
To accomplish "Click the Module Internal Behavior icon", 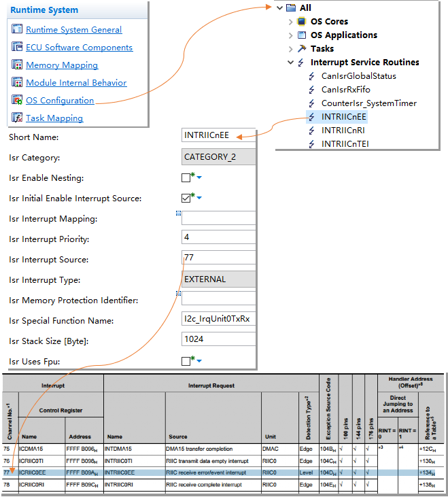I will [x=17, y=83].
